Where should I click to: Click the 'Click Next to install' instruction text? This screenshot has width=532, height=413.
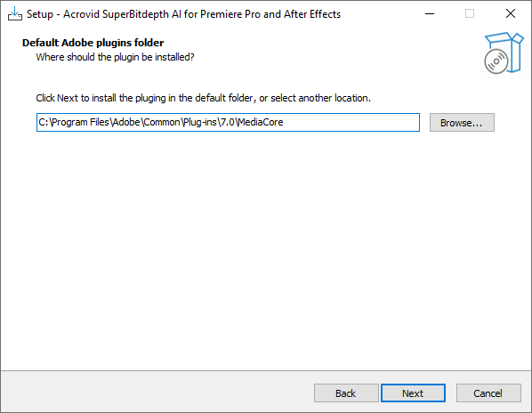(203, 98)
